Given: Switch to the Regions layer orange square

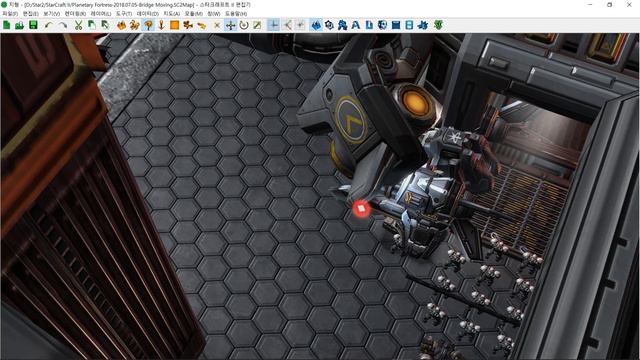Looking at the screenshot, I should 175,25.
